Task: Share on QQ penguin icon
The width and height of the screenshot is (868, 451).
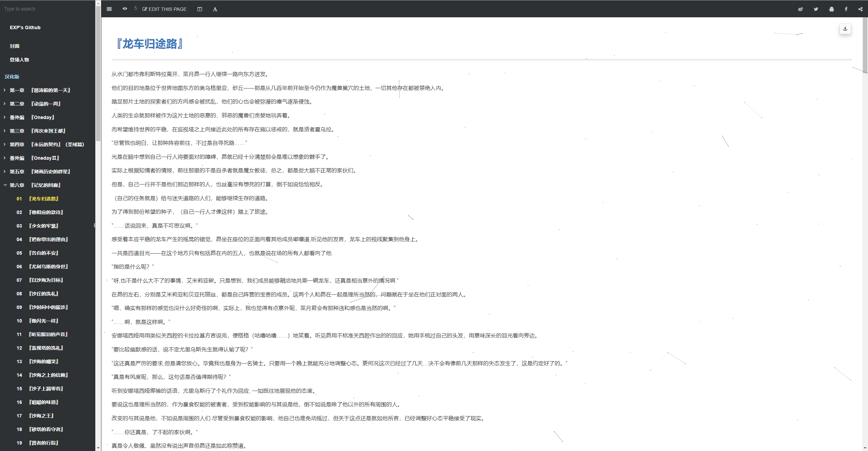Action: click(x=831, y=9)
